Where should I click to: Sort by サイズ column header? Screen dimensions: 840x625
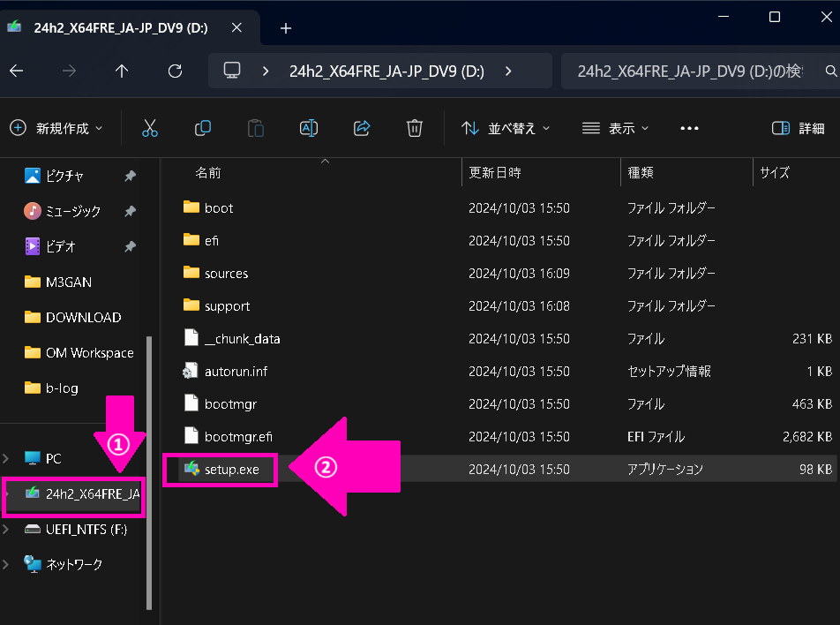click(x=774, y=173)
